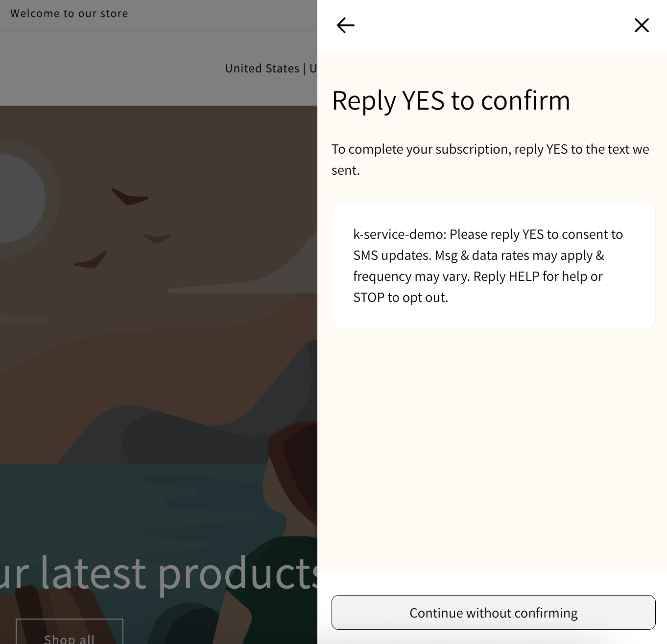The height and width of the screenshot is (644, 667).
Task: Click the subscription instruction text paragraph
Action: coord(490,159)
